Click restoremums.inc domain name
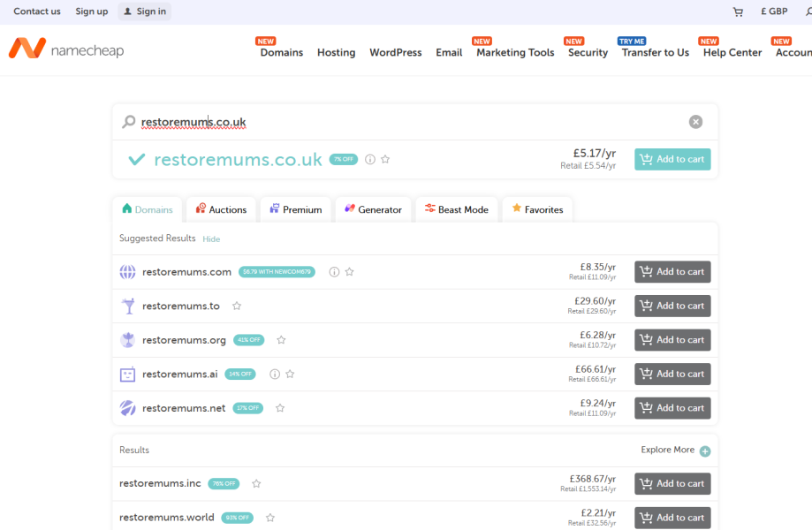 (160, 483)
